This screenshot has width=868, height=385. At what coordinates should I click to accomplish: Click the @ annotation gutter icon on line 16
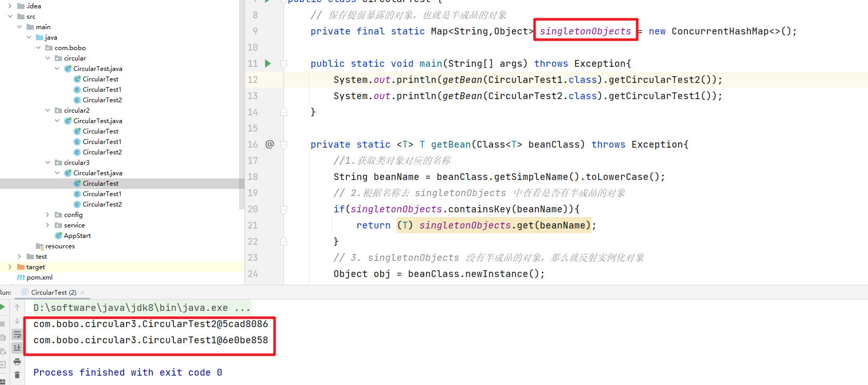(269, 144)
